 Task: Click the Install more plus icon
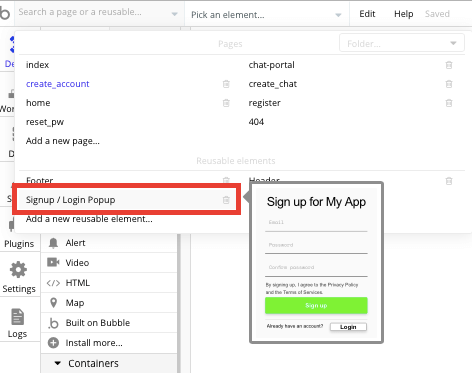53,343
